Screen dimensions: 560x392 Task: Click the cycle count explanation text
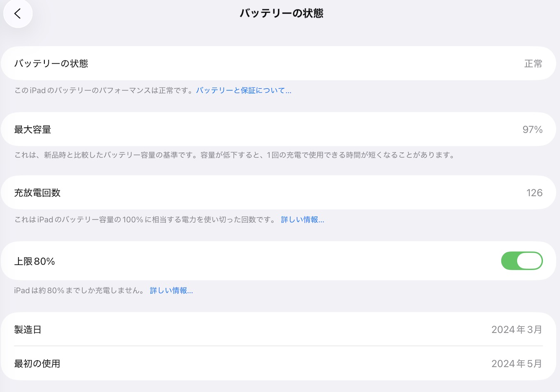[145, 220]
